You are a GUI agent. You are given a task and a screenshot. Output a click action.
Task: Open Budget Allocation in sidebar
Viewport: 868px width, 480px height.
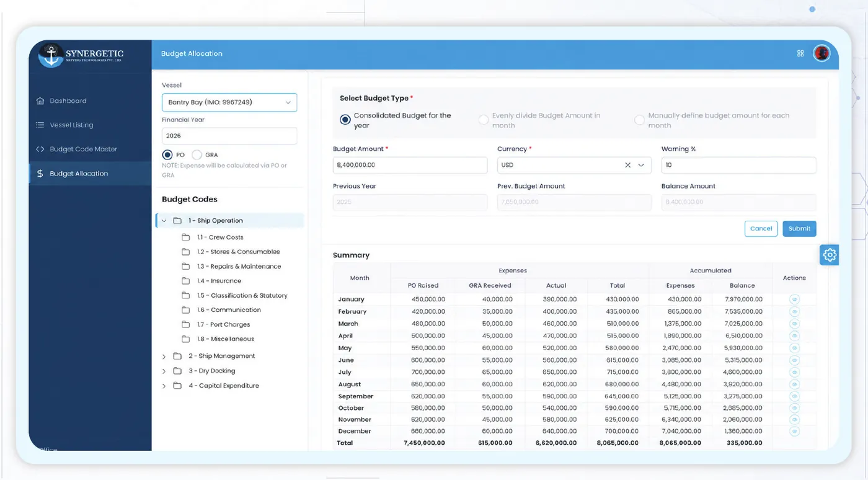90,174
